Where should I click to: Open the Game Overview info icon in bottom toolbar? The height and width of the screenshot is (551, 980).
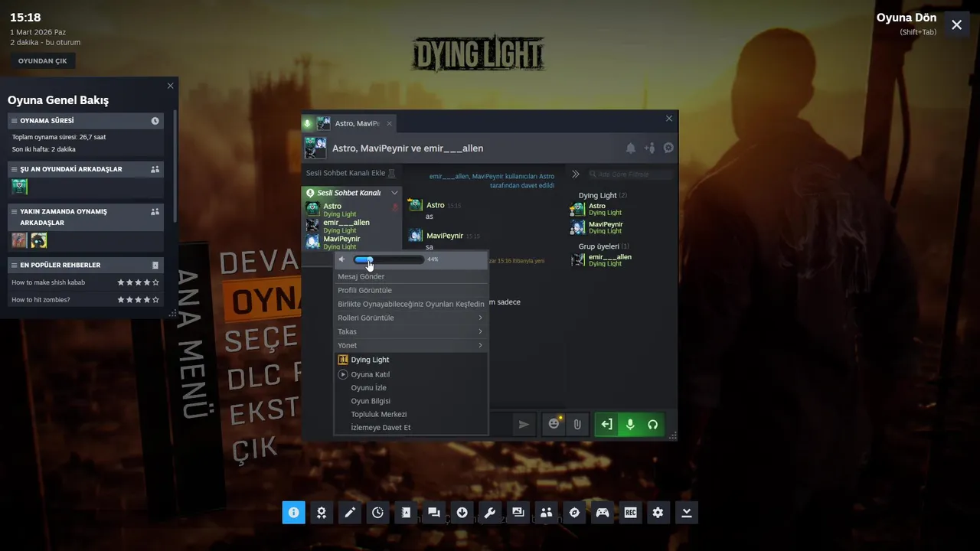[x=293, y=513]
